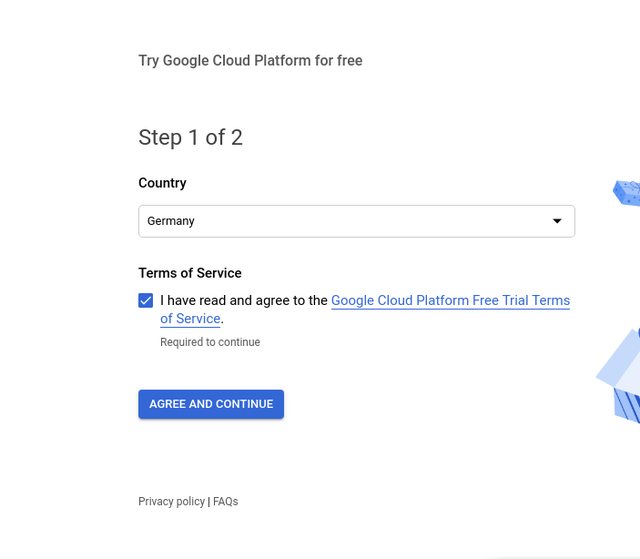The width and height of the screenshot is (640, 559).
Task: Open the FAQs link
Action: click(x=226, y=501)
